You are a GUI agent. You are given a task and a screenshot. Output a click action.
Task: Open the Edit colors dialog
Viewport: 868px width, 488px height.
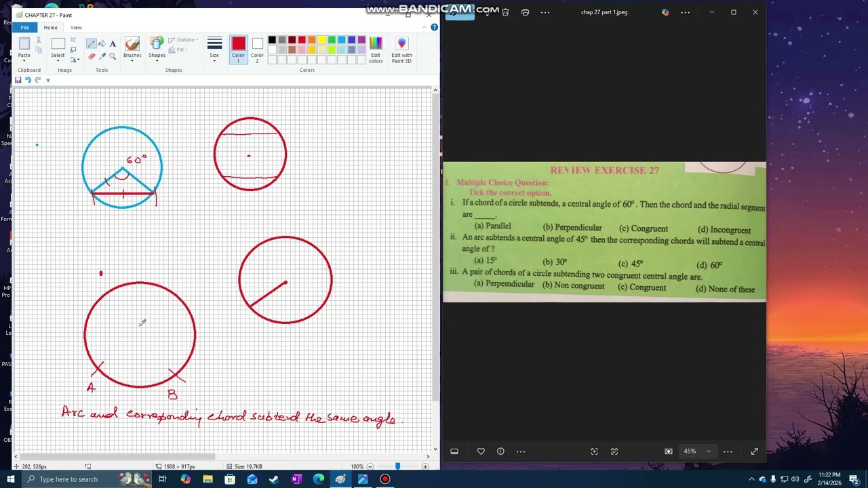pyautogui.click(x=376, y=50)
